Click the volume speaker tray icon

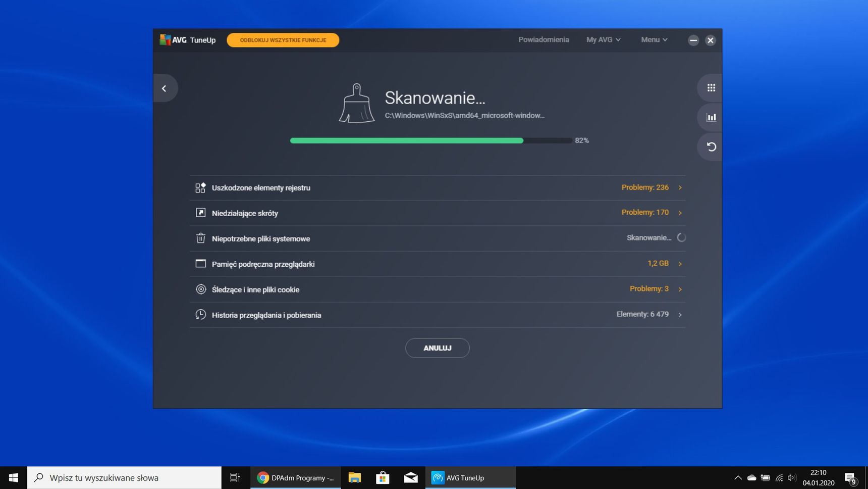pyautogui.click(x=791, y=477)
